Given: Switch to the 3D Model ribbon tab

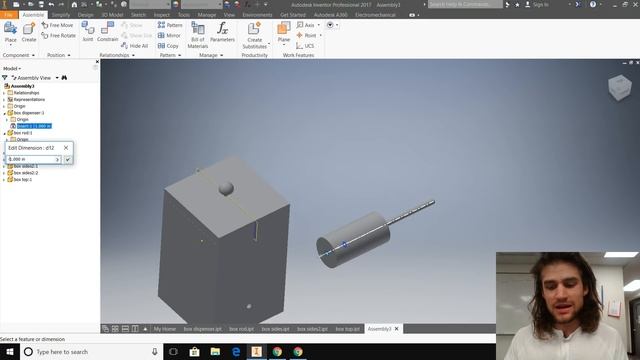Looking at the screenshot, I should point(112,15).
